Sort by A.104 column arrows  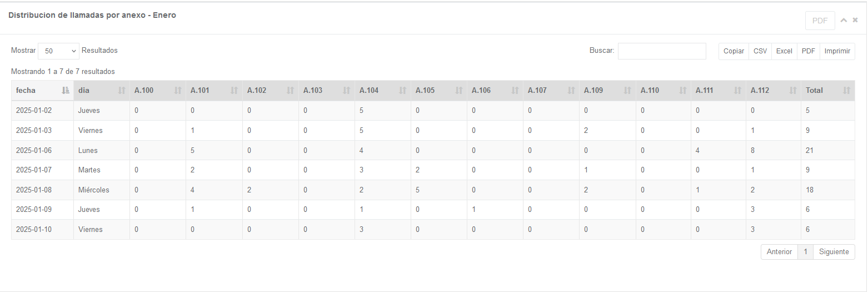pyautogui.click(x=403, y=90)
